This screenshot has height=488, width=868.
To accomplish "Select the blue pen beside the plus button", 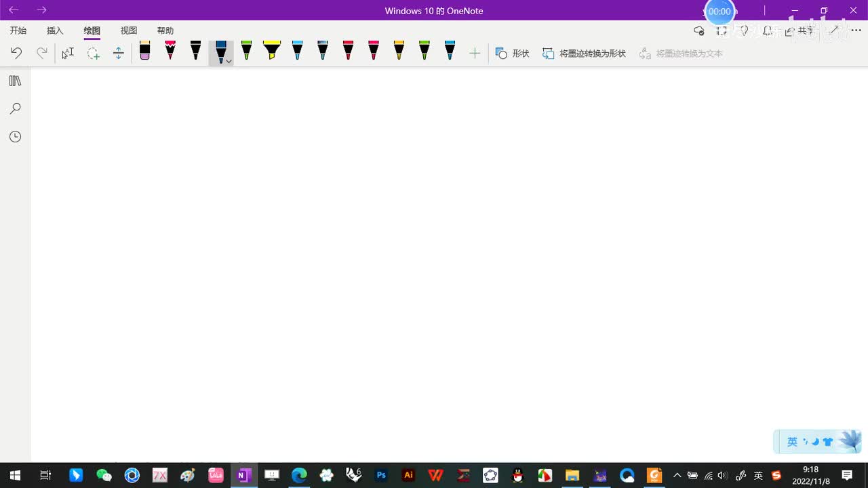I will 450,50.
